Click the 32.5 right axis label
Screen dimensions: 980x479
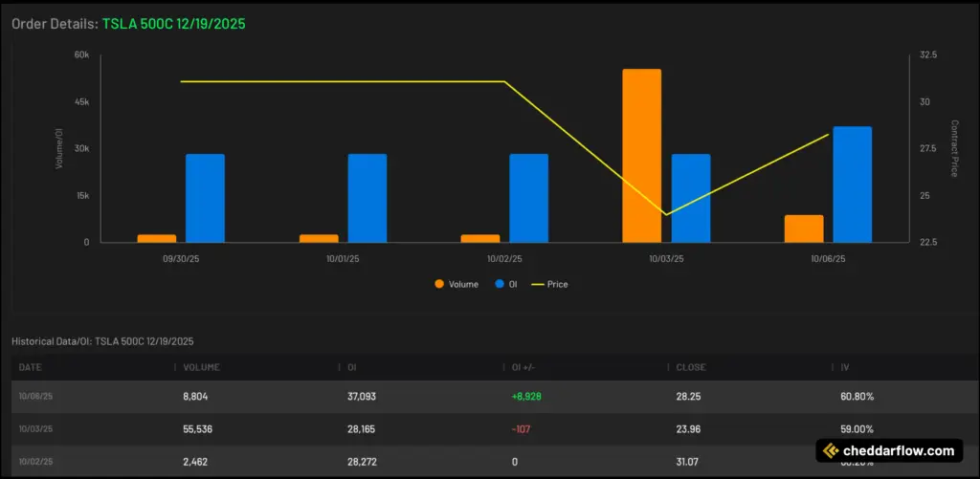[x=928, y=54]
